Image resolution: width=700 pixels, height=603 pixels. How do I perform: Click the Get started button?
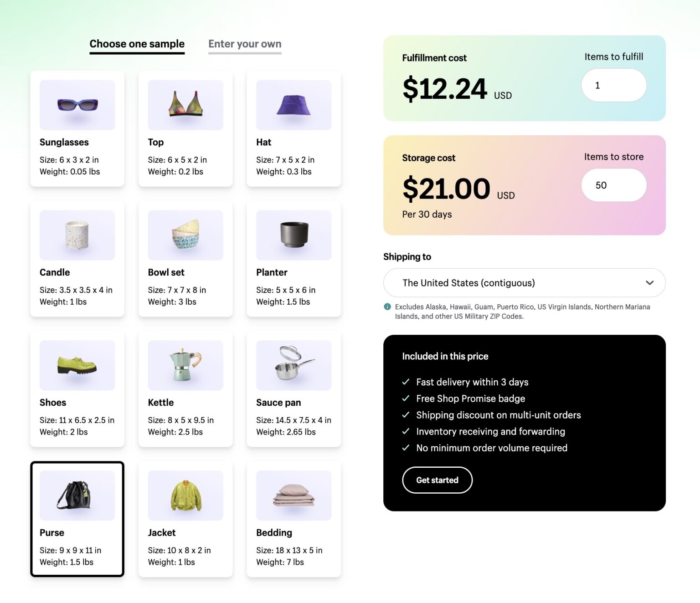coord(437,480)
